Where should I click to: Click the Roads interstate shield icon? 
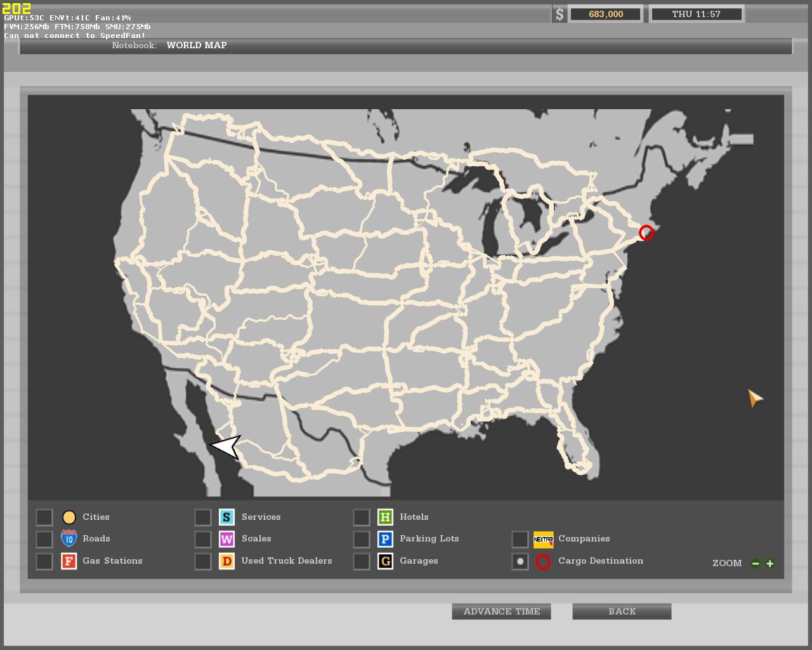click(x=69, y=539)
